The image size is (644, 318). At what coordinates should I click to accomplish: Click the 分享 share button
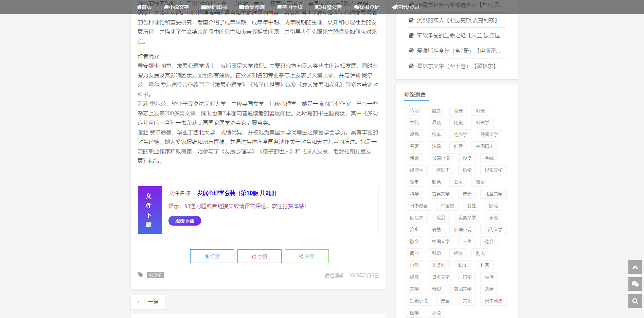307,256
